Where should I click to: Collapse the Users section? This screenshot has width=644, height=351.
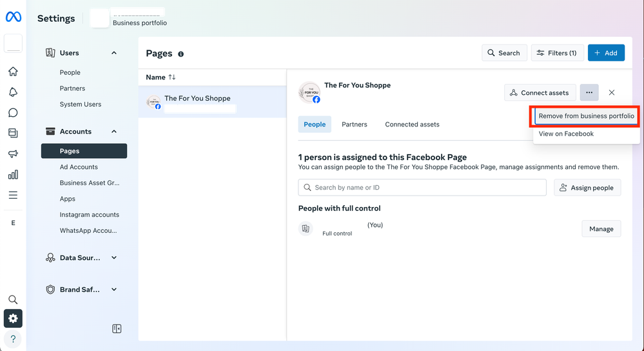(114, 53)
